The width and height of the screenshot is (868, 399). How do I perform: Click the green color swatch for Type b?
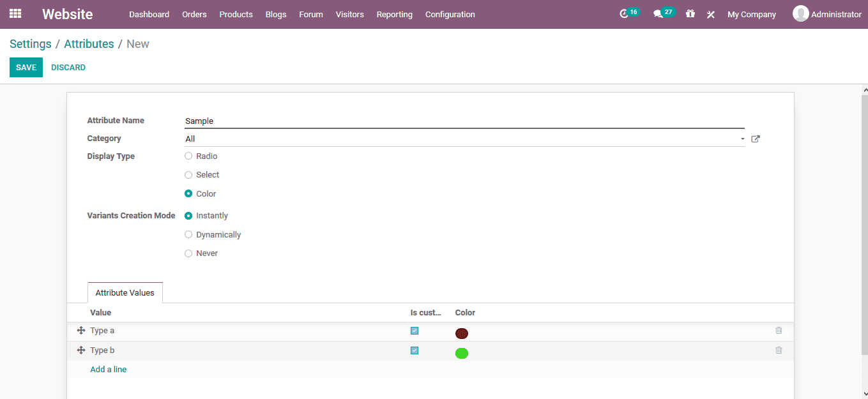(462, 352)
